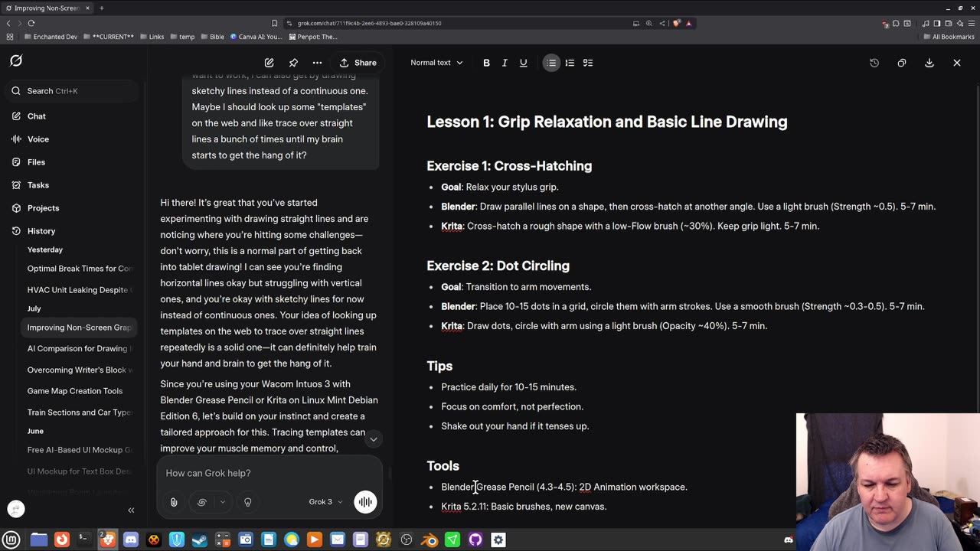Toggle numbered list formatting
980x551 pixels.
tap(570, 63)
